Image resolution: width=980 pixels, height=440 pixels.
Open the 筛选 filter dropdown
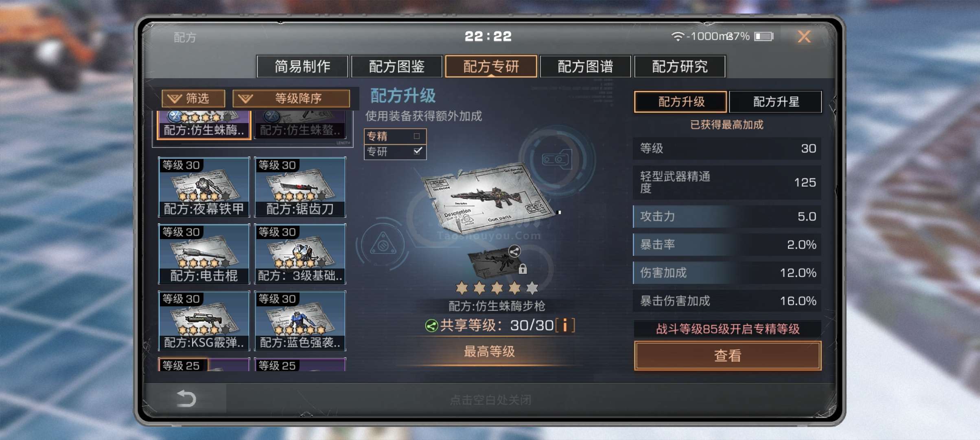pos(193,98)
